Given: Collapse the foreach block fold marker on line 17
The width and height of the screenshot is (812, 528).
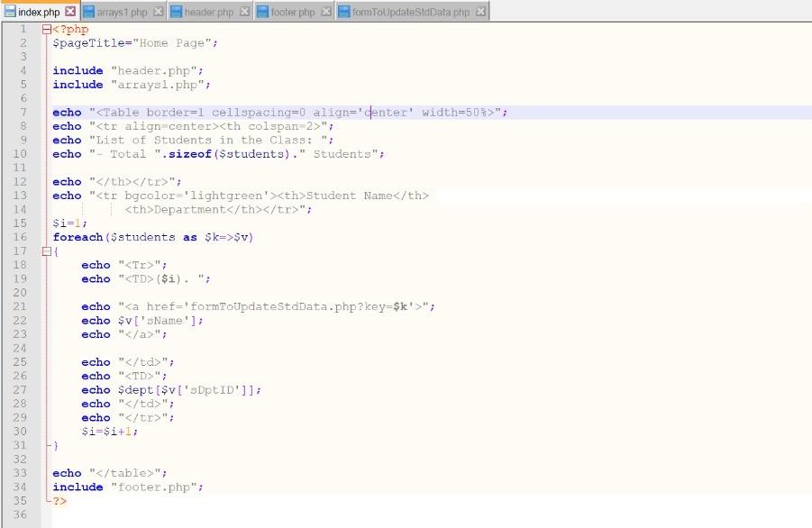Looking at the screenshot, I should point(47,251).
